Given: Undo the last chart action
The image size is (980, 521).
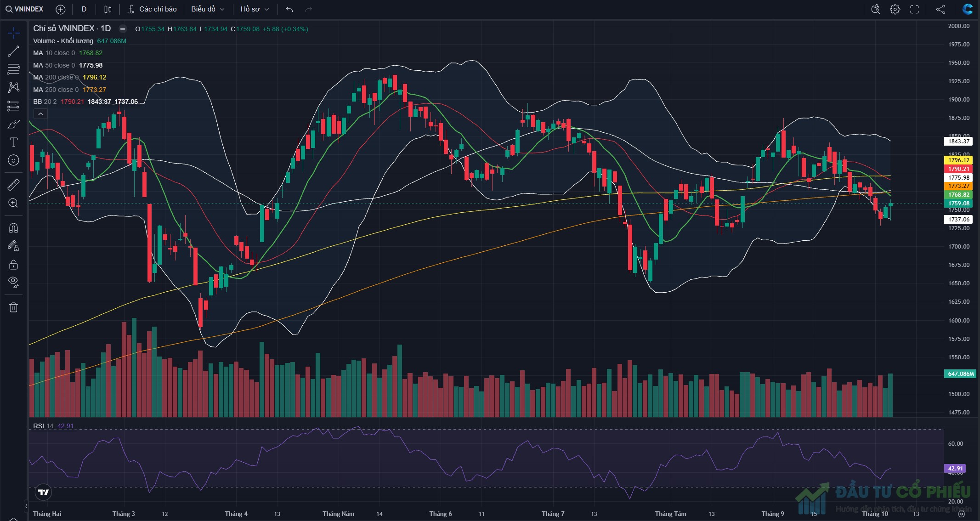Looking at the screenshot, I should [x=289, y=9].
